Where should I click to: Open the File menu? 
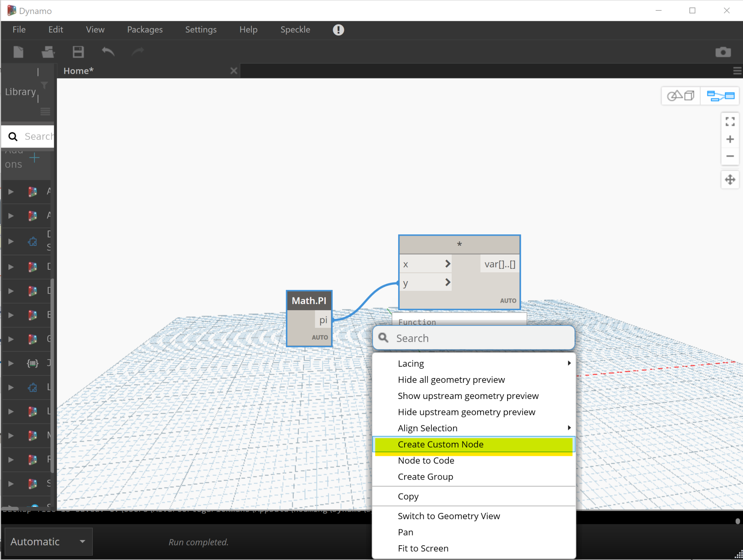19,29
